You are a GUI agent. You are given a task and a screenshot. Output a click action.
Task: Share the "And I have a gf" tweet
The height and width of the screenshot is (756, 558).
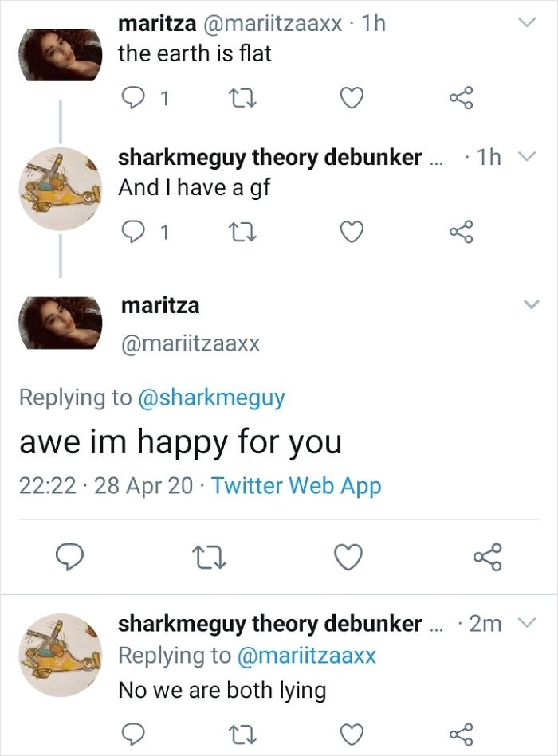461,233
